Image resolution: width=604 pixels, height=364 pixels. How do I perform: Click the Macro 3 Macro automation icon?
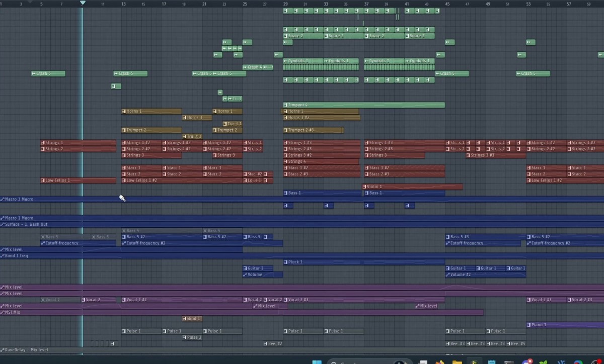click(x=3, y=199)
